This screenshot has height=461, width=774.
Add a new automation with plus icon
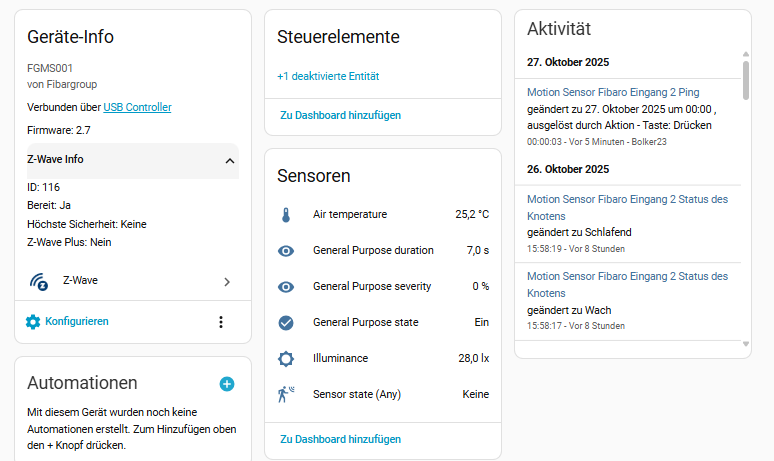[227, 383]
